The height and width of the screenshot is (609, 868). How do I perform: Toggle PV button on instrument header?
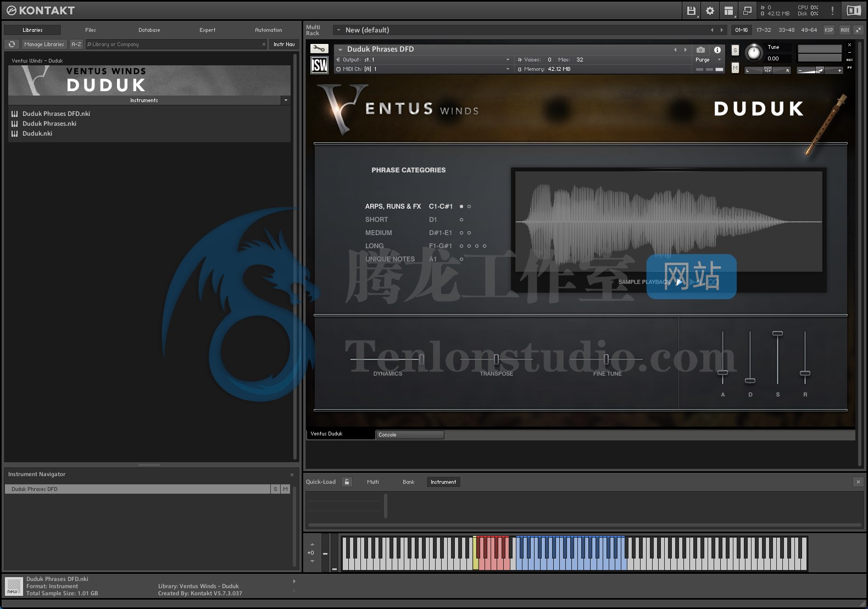point(849,68)
